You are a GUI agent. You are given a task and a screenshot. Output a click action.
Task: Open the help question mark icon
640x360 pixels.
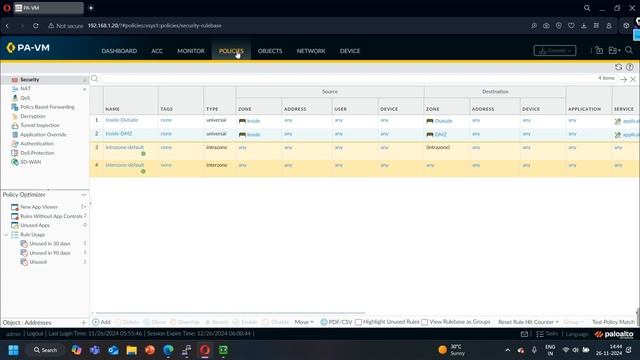point(630,67)
